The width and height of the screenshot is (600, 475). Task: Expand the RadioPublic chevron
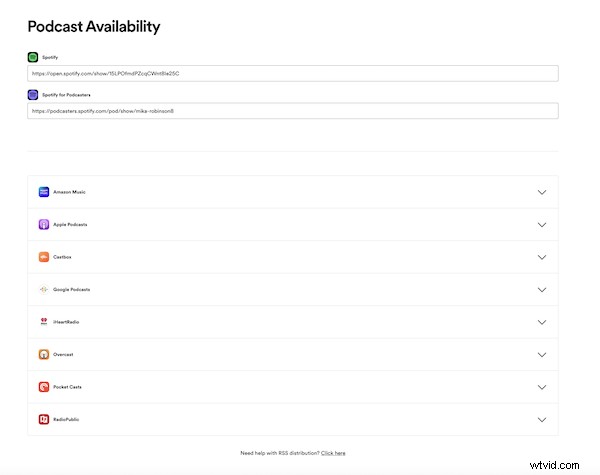pos(542,419)
